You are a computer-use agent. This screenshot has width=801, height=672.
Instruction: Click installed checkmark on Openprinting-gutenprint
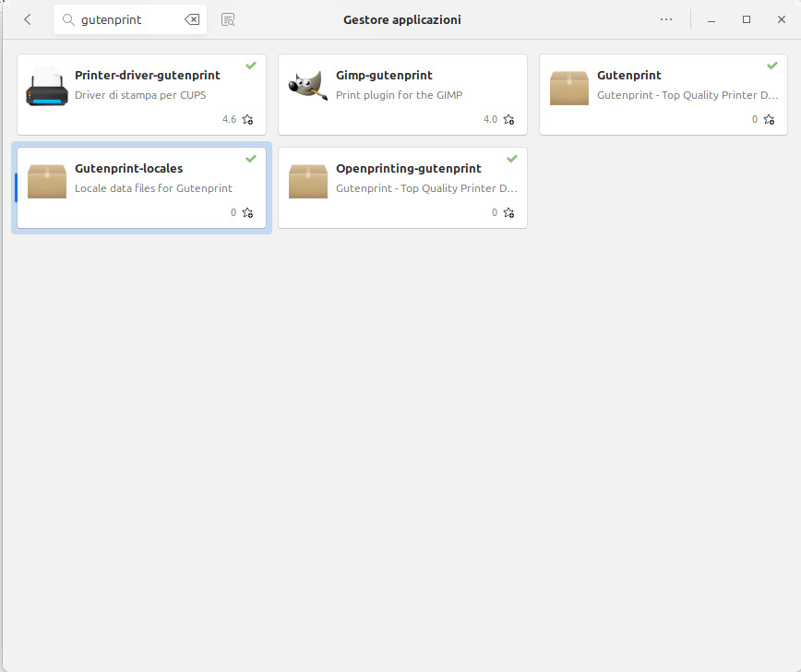click(x=512, y=159)
